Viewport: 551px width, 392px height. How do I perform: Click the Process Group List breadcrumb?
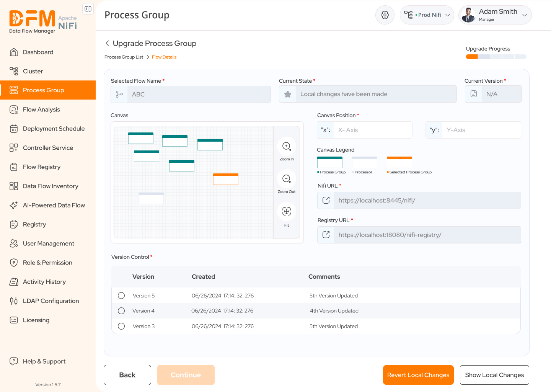(124, 57)
